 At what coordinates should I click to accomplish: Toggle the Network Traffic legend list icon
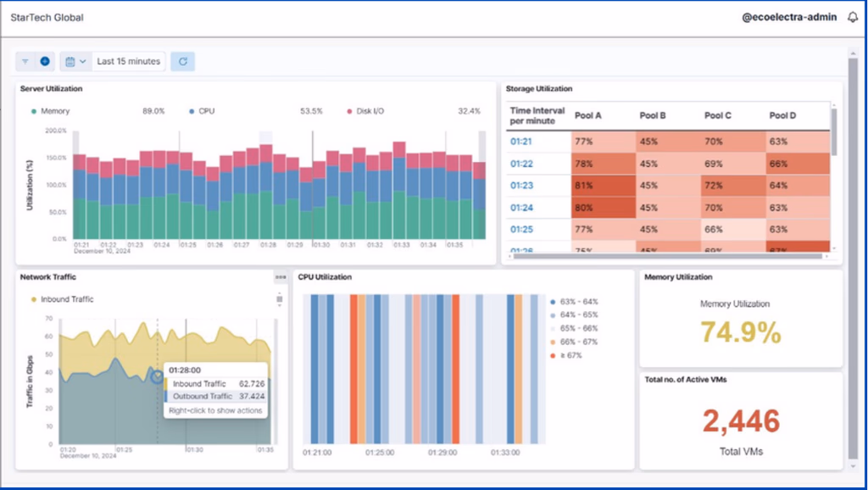coord(280,299)
